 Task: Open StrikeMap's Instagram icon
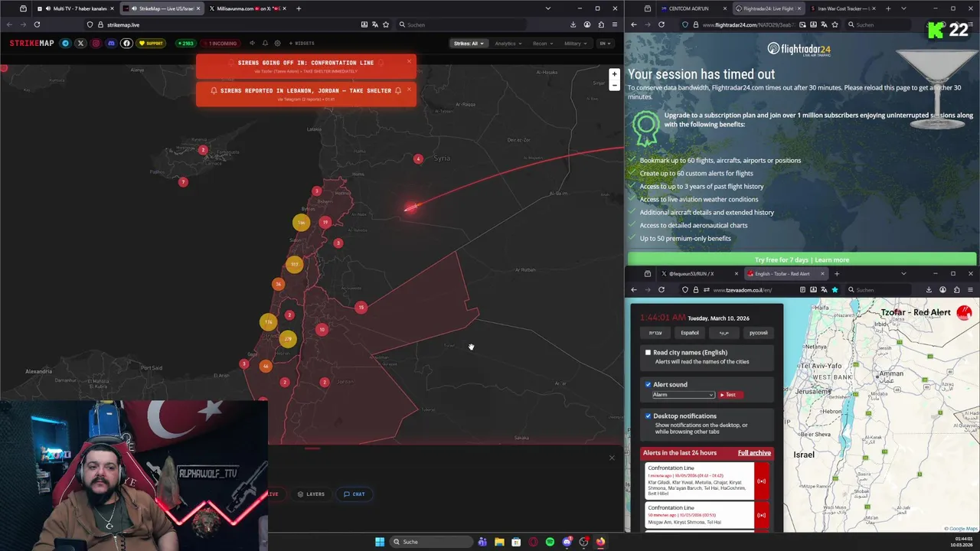tap(96, 43)
